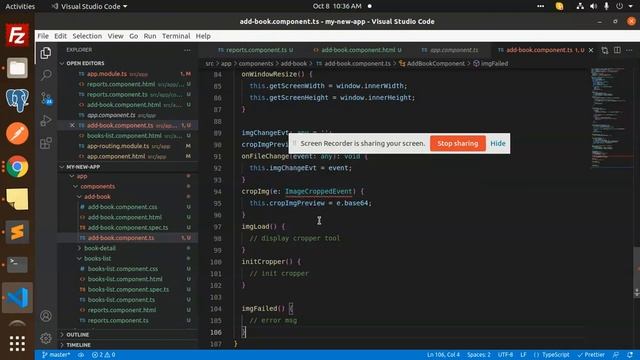Open the Files manager from the dock
This screenshot has width=640, height=360.
(17, 68)
